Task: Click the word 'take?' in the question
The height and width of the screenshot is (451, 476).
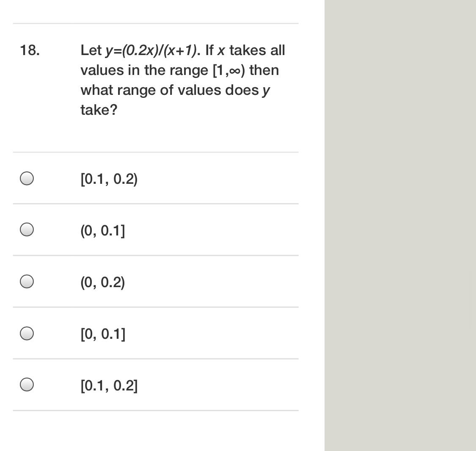Action: pyautogui.click(x=98, y=110)
